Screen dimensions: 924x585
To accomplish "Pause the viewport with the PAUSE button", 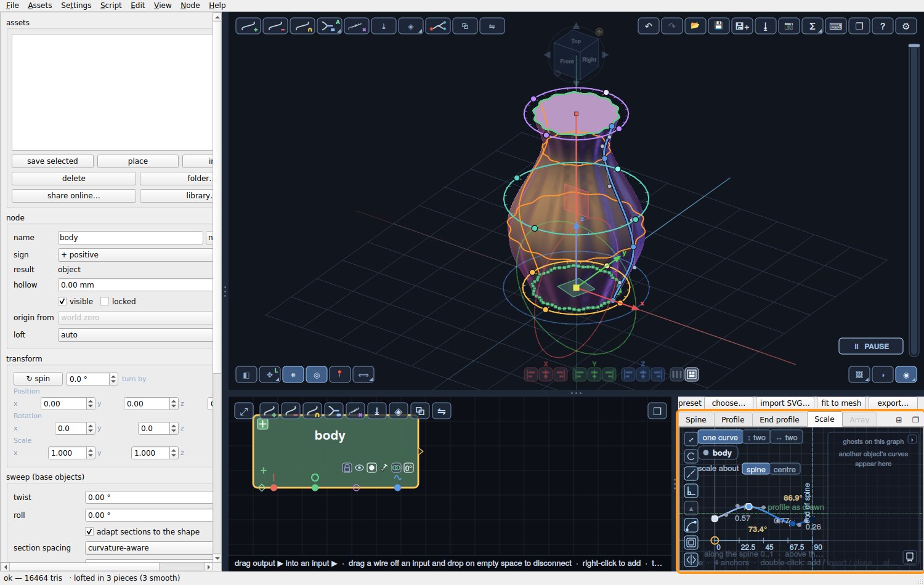I will (871, 347).
